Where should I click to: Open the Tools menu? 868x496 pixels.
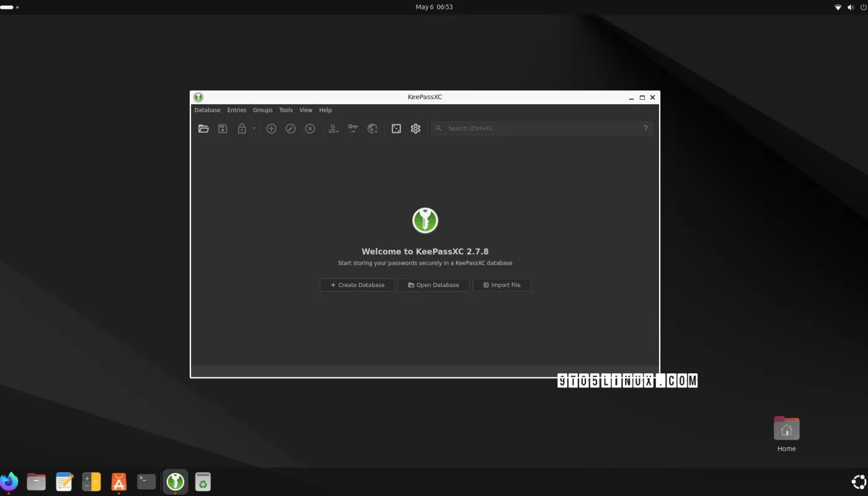click(x=285, y=110)
